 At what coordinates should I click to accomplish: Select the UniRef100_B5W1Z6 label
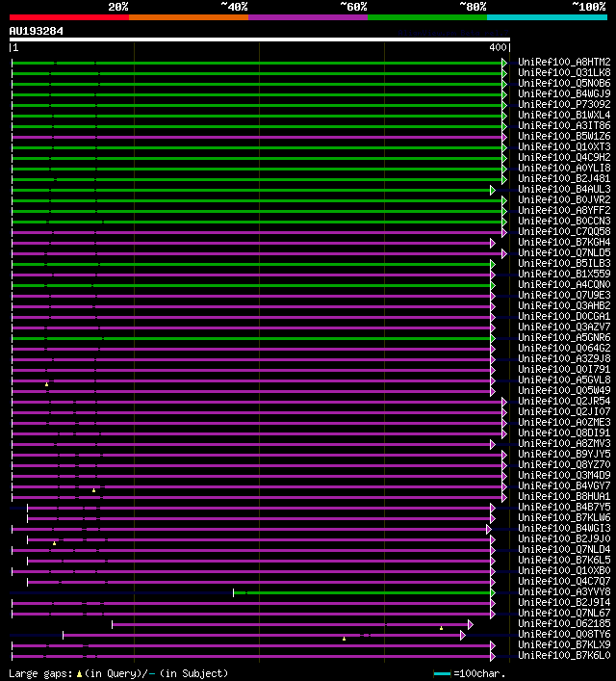(x=564, y=136)
